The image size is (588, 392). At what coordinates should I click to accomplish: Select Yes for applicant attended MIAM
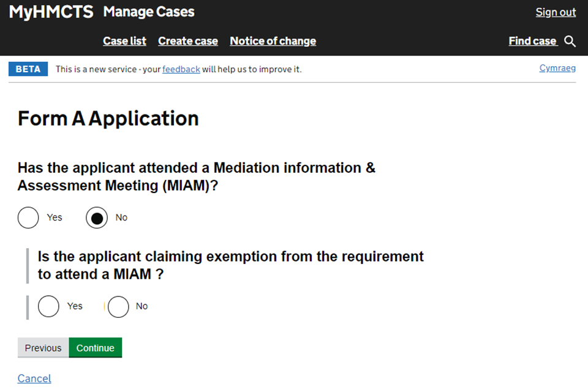pyautogui.click(x=28, y=217)
